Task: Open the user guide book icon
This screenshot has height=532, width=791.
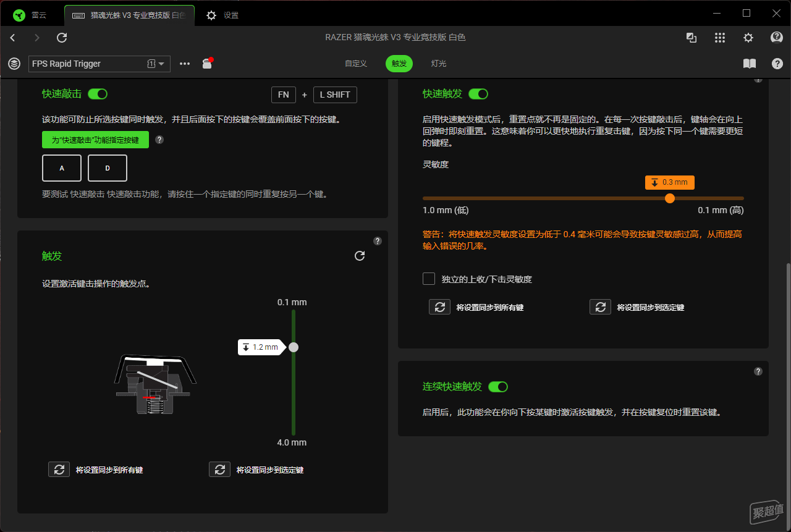Action: [x=749, y=64]
